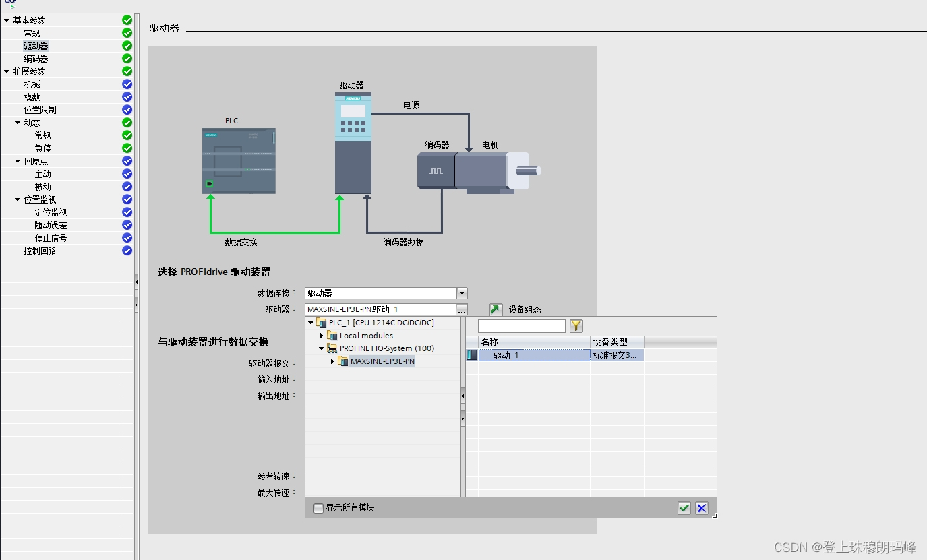Select the 定位监视 item
This screenshot has width=927, height=560.
pyautogui.click(x=51, y=212)
